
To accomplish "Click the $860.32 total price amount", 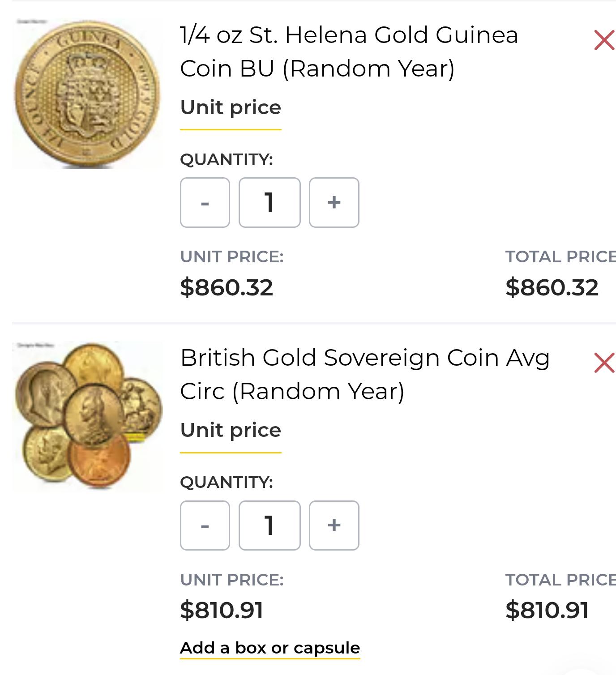I will click(552, 287).
